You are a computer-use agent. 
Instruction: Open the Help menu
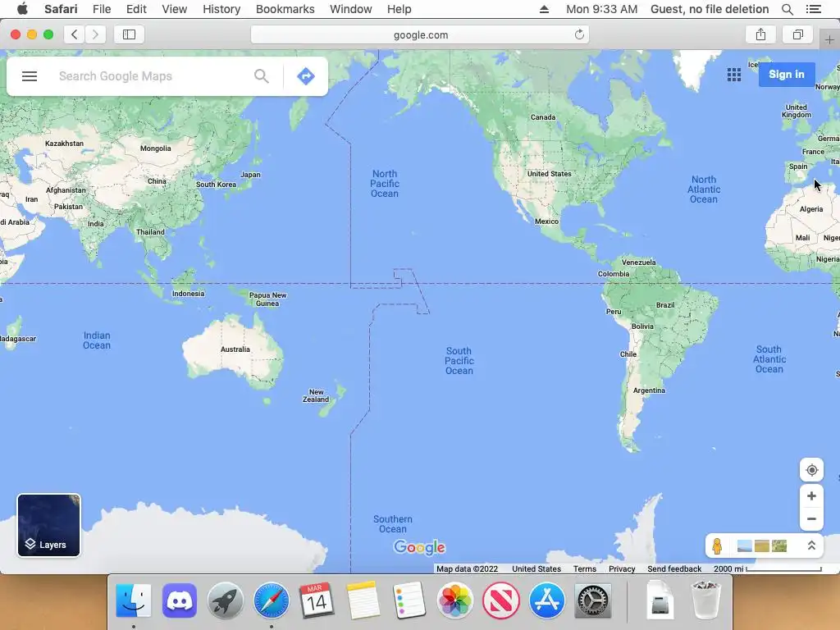(399, 9)
